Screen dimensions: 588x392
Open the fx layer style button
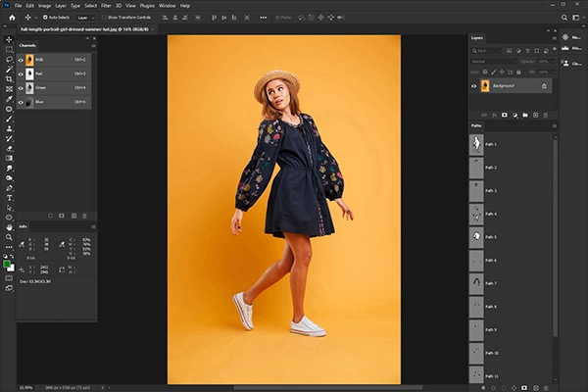(494, 115)
